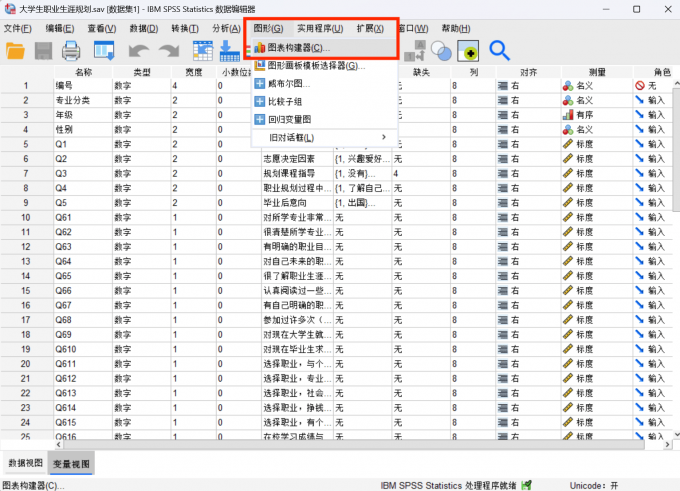
Task: Click the plus icon beside 威布尔图
Action: (259, 84)
